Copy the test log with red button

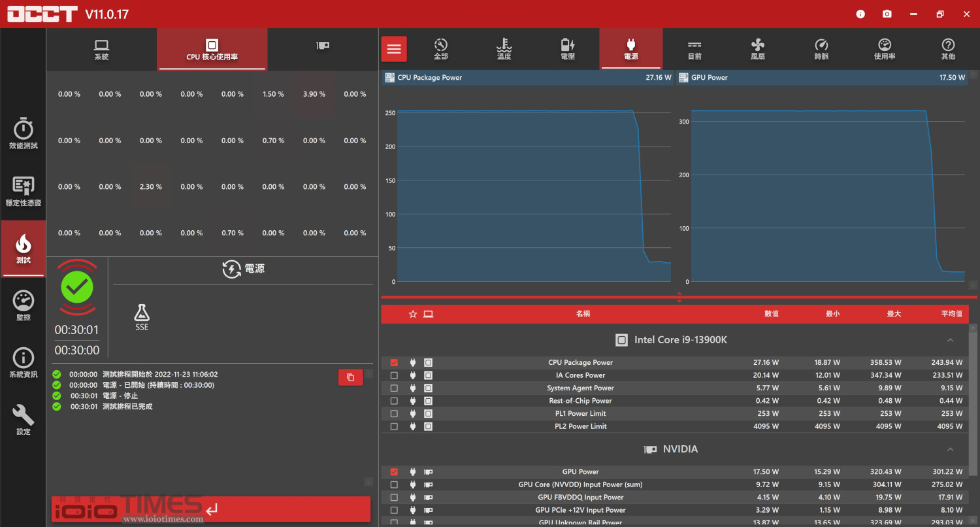click(350, 377)
